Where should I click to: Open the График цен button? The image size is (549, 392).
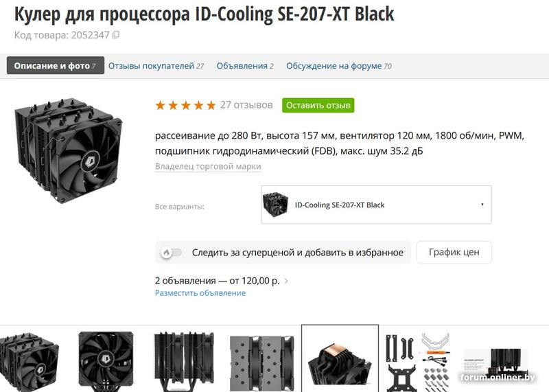(454, 252)
